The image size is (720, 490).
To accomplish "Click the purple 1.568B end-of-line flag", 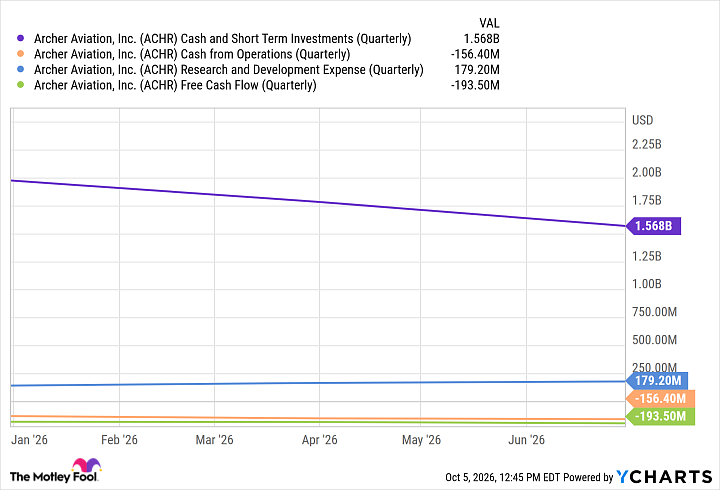I will 653,226.
